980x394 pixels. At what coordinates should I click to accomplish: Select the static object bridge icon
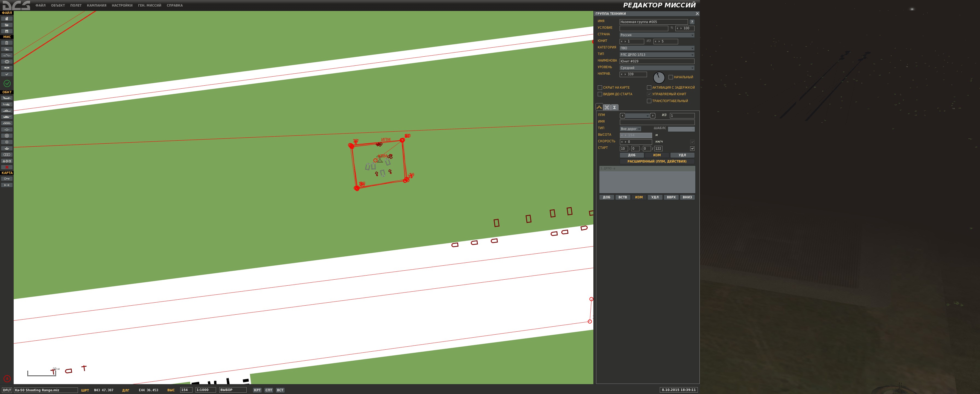(7, 123)
